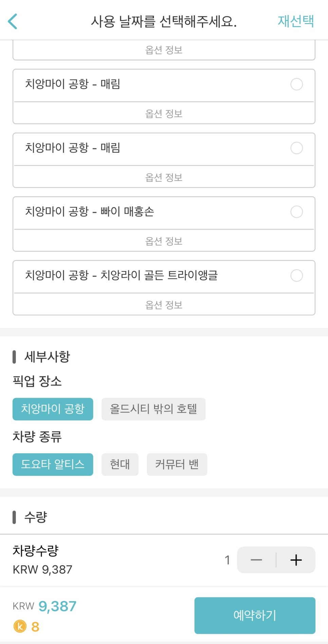Select 치앙마이 공항 - 빠이 매홍손 radio button

tap(296, 212)
